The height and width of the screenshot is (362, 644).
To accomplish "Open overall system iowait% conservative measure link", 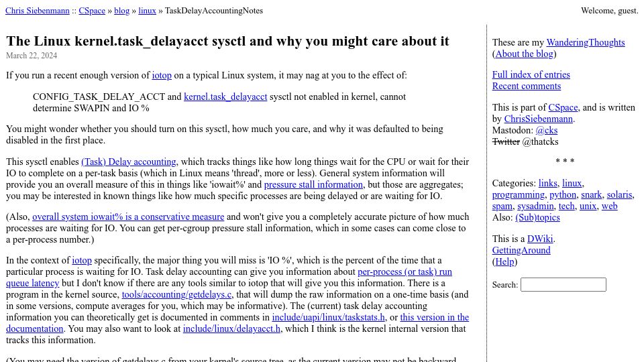I will point(128,217).
